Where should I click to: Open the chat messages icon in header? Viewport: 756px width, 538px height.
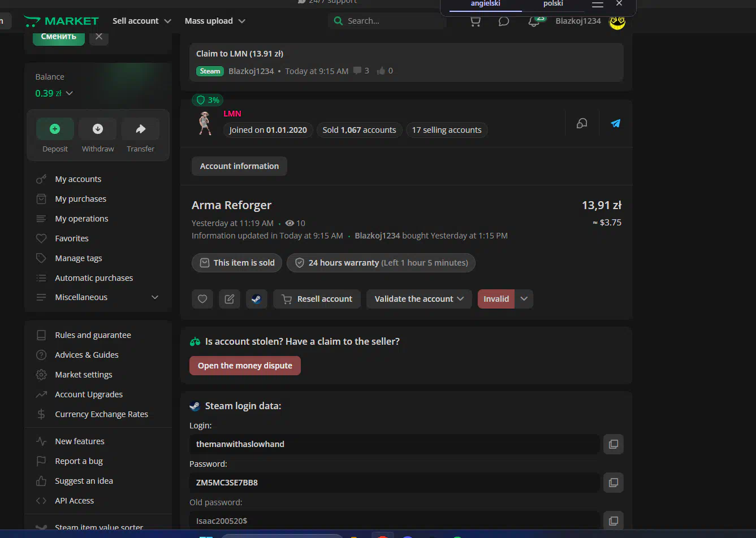click(504, 21)
